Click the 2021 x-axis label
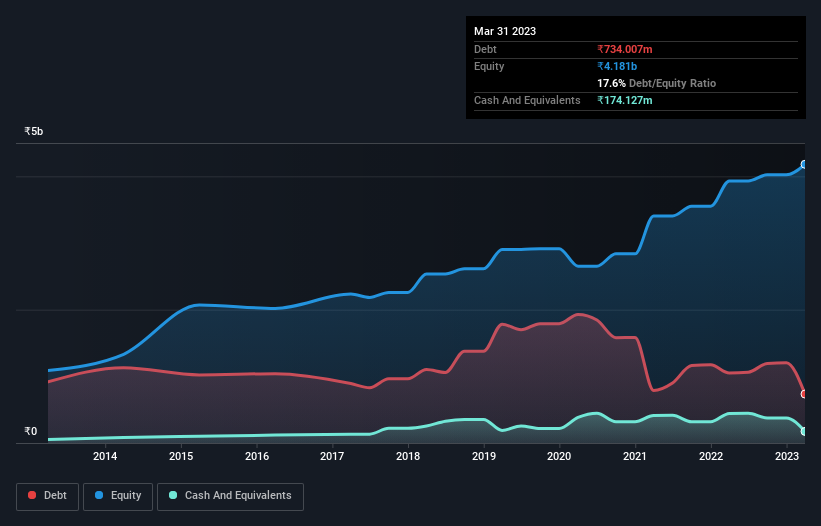The width and height of the screenshot is (821, 526). (635, 456)
